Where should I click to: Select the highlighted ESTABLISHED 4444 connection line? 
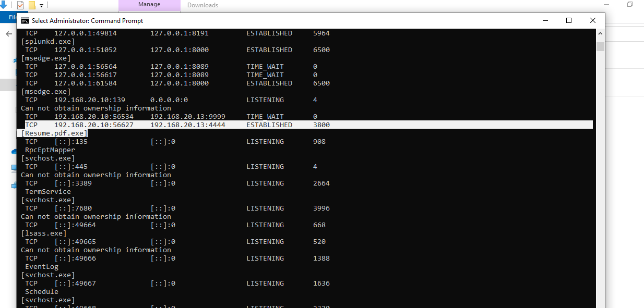click(209, 125)
